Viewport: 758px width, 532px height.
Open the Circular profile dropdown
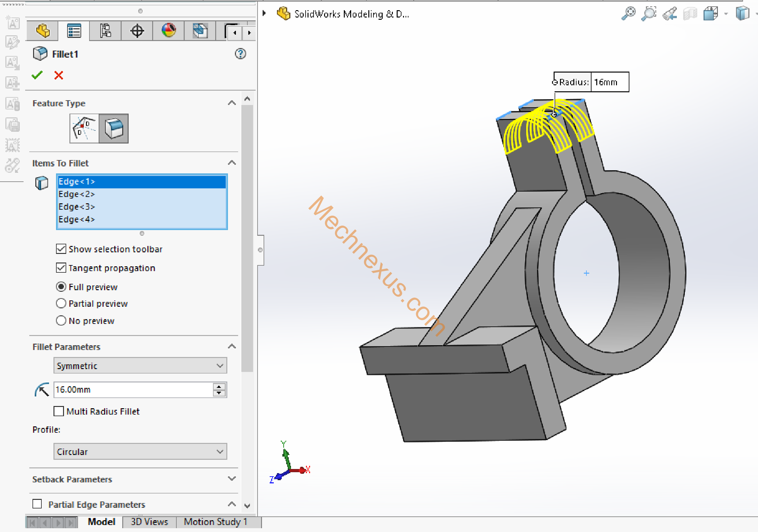[140, 451]
